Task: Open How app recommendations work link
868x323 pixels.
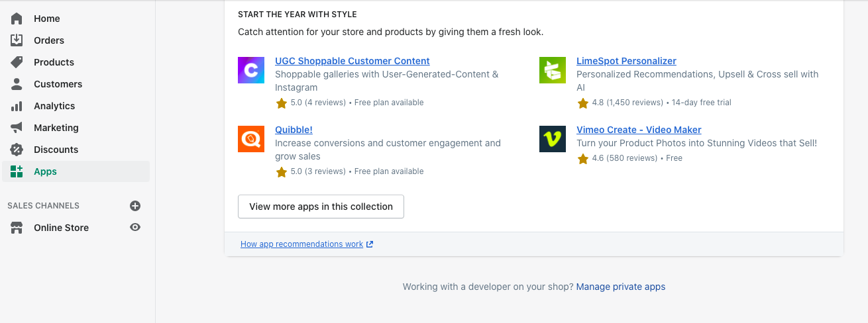Action: 302,244
